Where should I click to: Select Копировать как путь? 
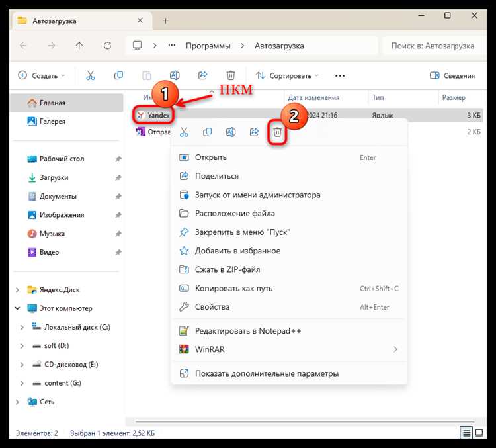(289, 288)
